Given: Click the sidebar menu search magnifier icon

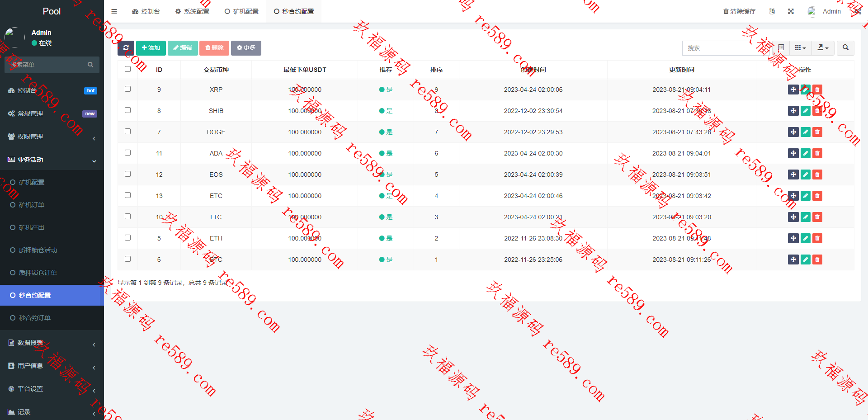Looking at the screenshot, I should 90,65.
